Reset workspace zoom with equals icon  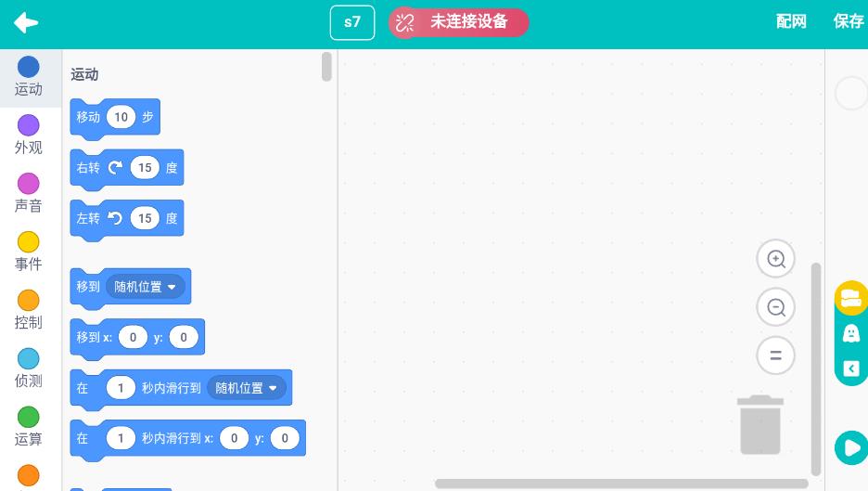point(775,355)
